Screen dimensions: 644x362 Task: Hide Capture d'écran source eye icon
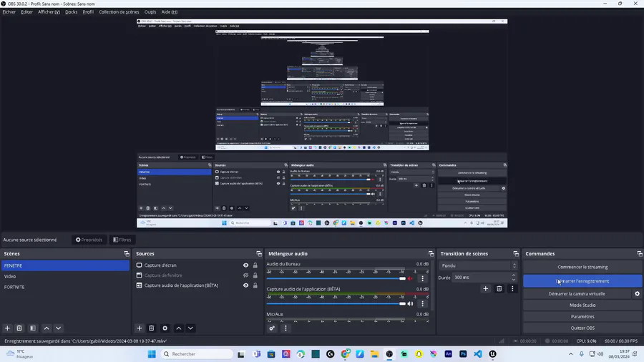pyautogui.click(x=245, y=265)
